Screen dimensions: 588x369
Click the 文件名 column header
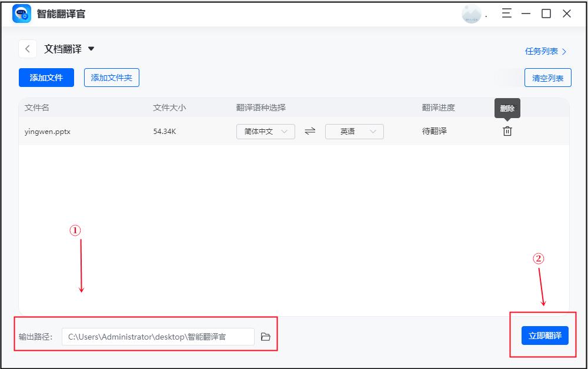pos(37,108)
